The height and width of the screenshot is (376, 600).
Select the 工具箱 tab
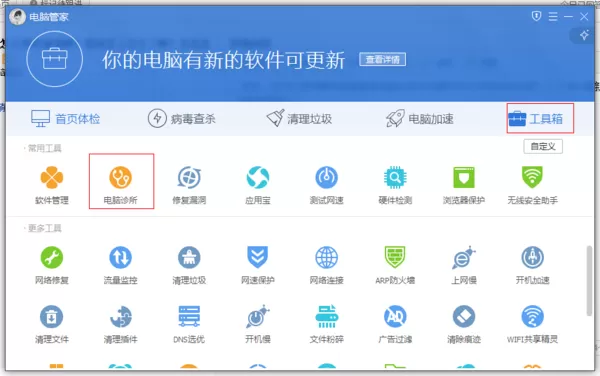pyautogui.click(x=536, y=119)
